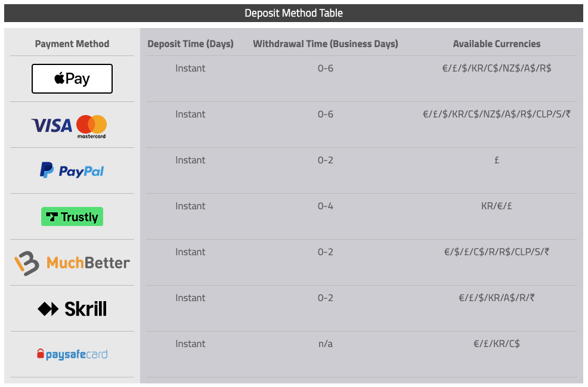588x387 pixels.
Task: Click the MuchBetter logo
Action: (x=72, y=263)
